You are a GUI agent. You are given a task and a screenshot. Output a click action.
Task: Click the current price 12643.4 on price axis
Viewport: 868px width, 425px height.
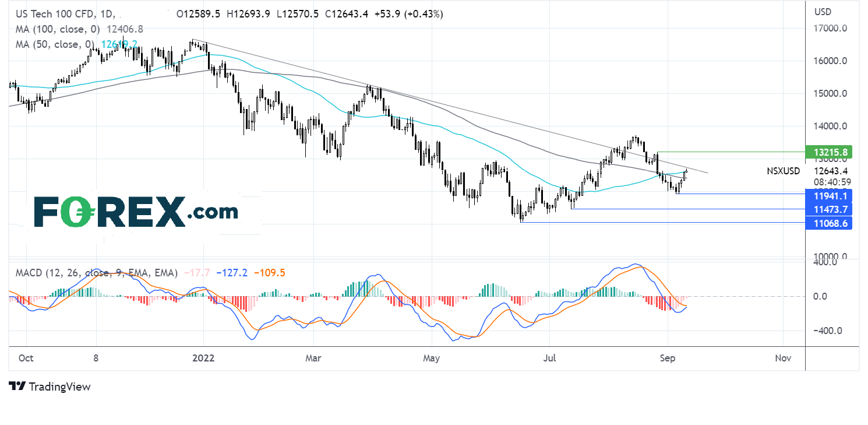(831, 171)
